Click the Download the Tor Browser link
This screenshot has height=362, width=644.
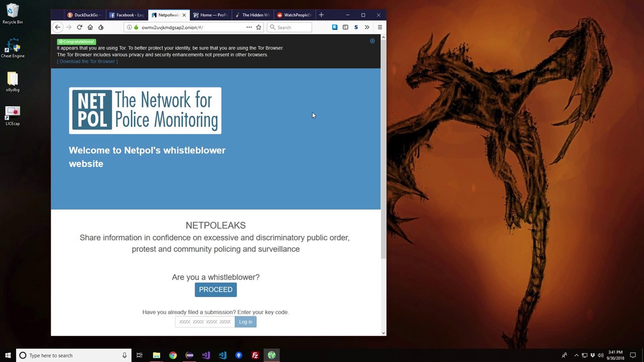coord(87,61)
